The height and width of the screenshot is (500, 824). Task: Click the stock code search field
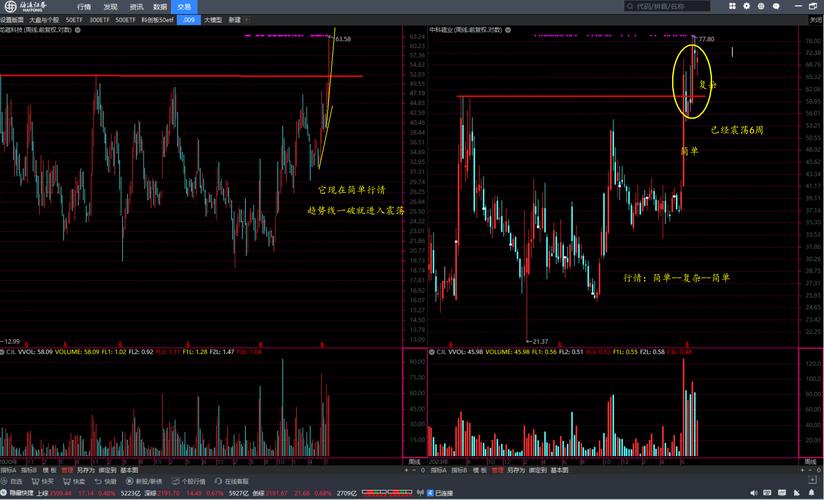[x=678, y=6]
